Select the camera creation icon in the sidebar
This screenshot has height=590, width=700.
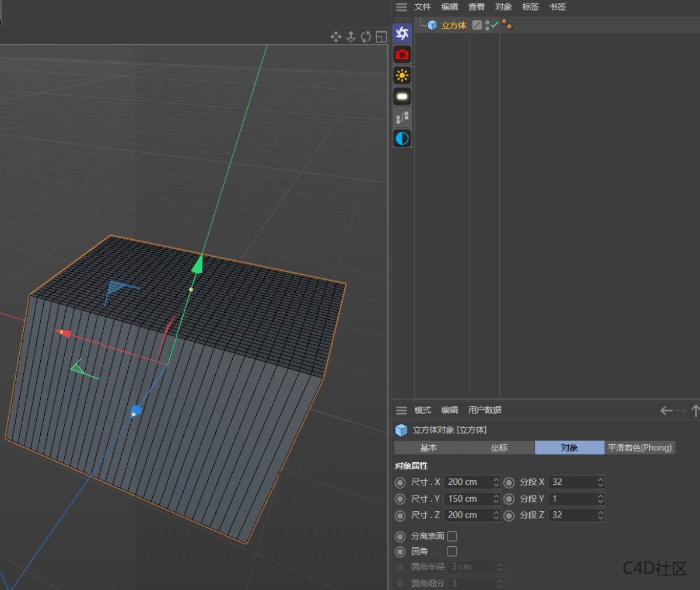click(x=401, y=54)
